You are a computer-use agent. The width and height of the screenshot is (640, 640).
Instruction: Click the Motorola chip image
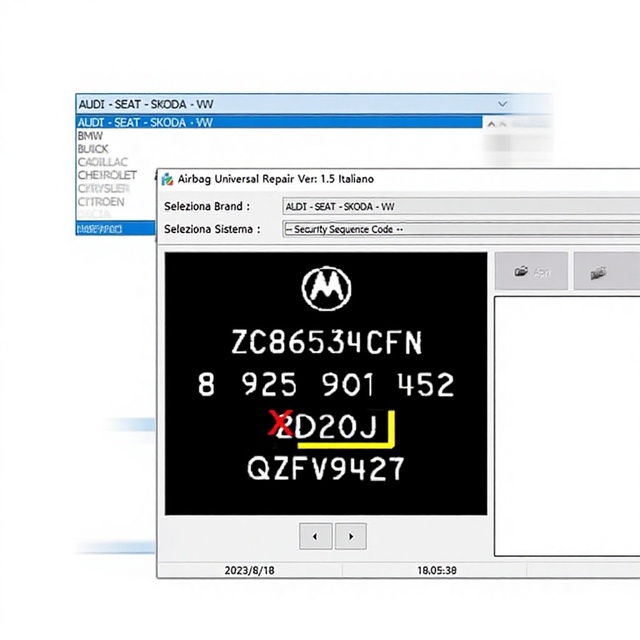326,384
